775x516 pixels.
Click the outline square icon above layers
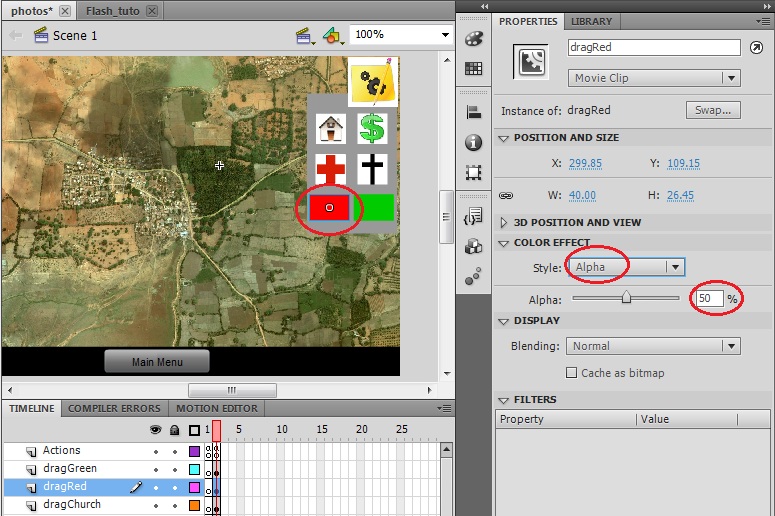[x=194, y=430]
